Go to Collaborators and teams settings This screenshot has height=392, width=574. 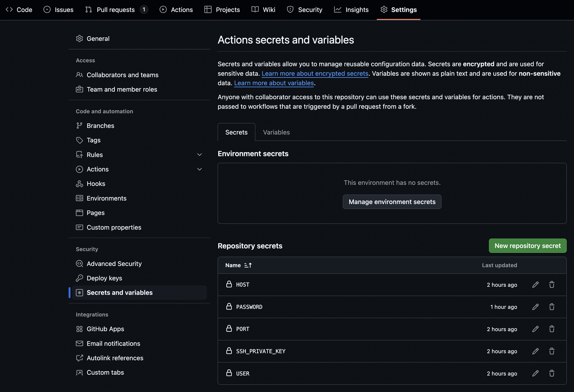click(122, 75)
